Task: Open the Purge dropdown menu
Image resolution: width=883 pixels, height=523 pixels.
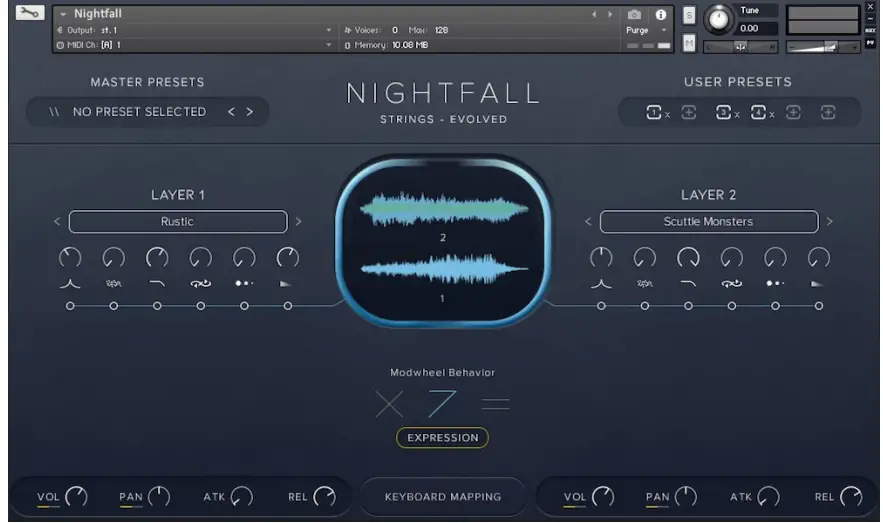Action: 646,30
